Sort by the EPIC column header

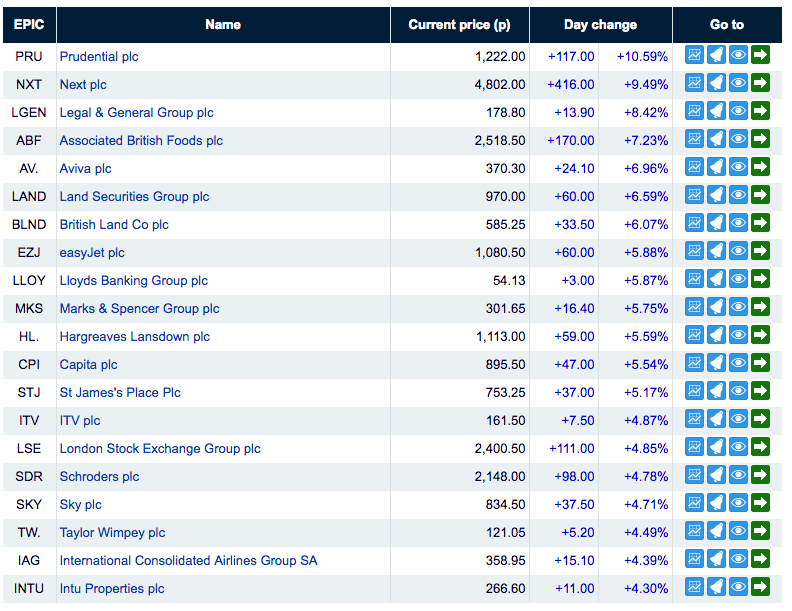click(29, 25)
